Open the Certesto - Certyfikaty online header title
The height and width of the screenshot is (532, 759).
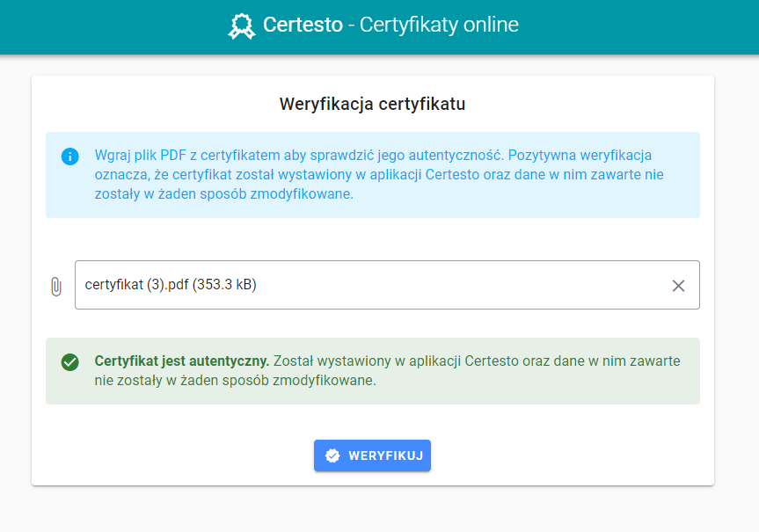(390, 25)
